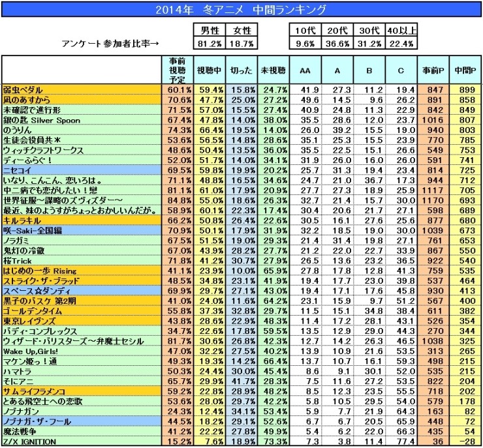
Task: Select the 銀の匙 Silver Spoon title cell
Action: (82, 120)
